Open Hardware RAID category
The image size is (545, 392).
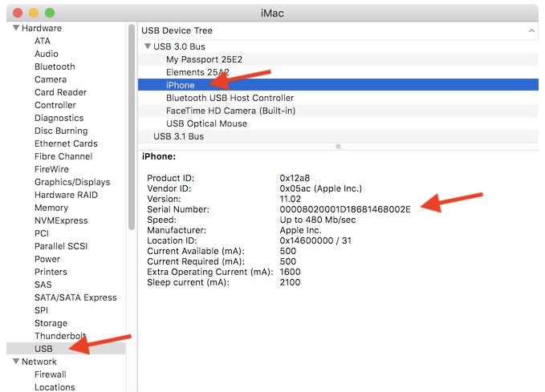[x=66, y=195]
